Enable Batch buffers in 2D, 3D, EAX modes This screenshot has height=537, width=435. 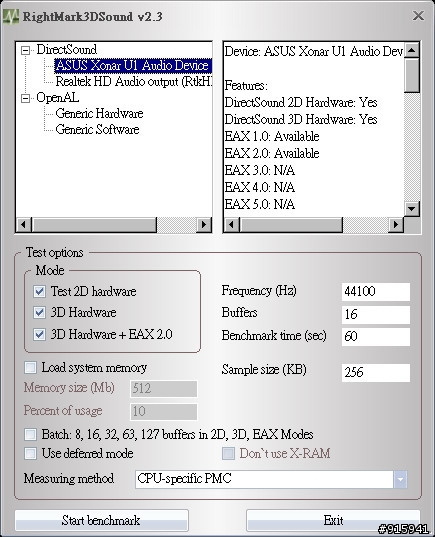(30, 435)
